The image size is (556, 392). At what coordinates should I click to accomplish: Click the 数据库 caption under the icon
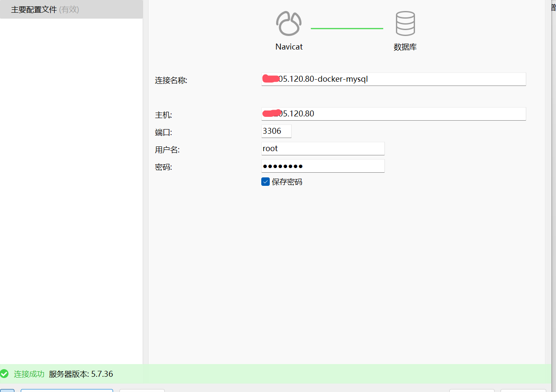click(x=405, y=47)
